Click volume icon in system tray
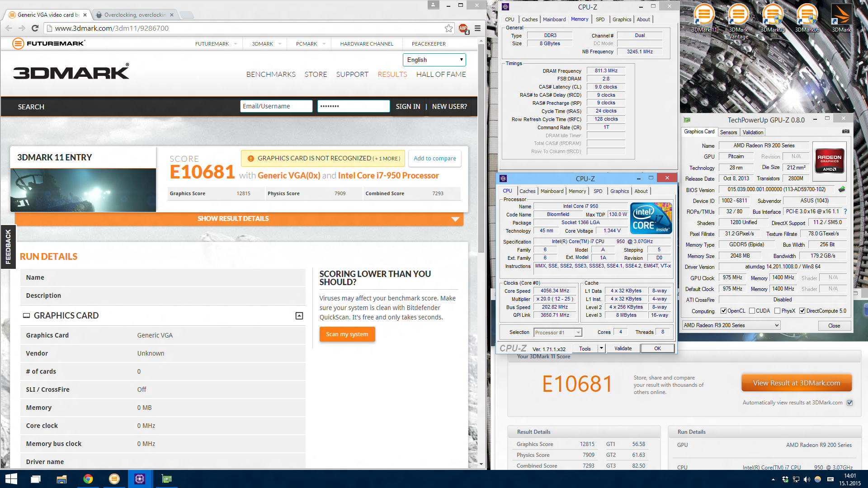 point(807,479)
